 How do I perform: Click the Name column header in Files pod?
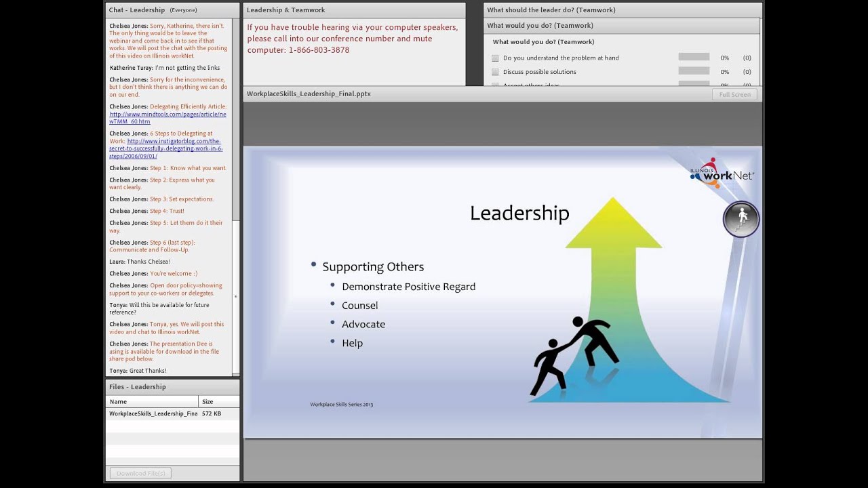click(152, 402)
